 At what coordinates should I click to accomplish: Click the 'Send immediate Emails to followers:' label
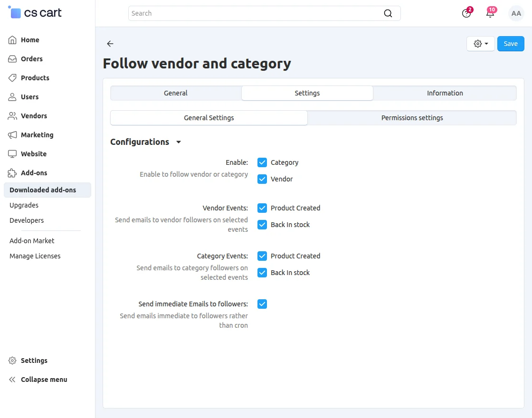(x=193, y=304)
